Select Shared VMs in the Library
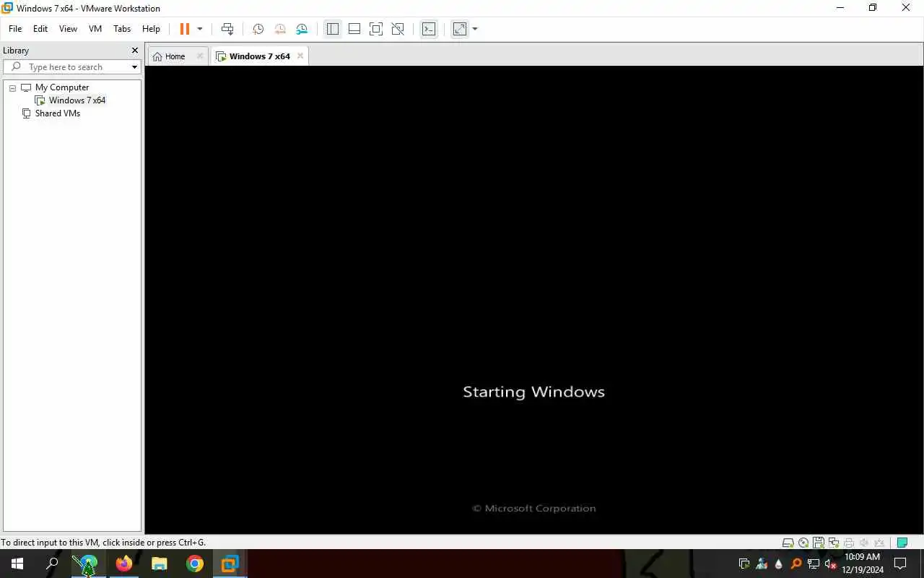Image resolution: width=924 pixels, height=578 pixels. tap(57, 113)
